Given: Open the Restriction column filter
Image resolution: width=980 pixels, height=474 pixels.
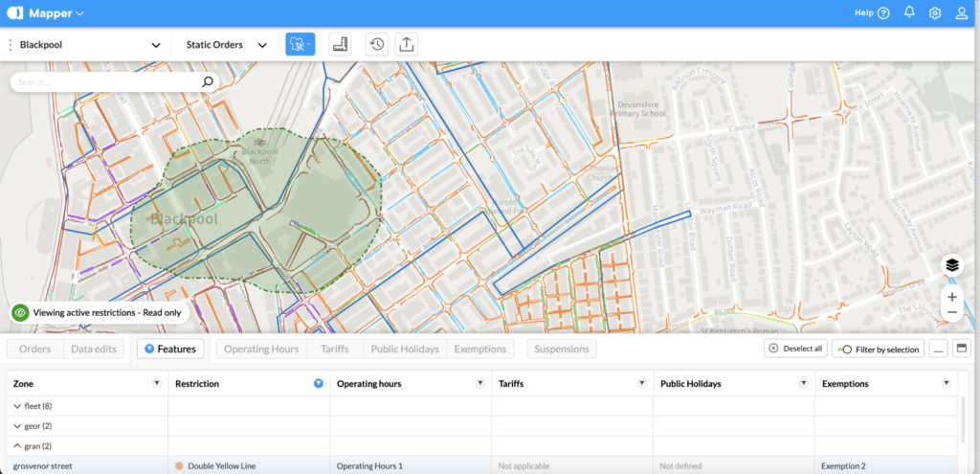Looking at the screenshot, I should tap(319, 383).
